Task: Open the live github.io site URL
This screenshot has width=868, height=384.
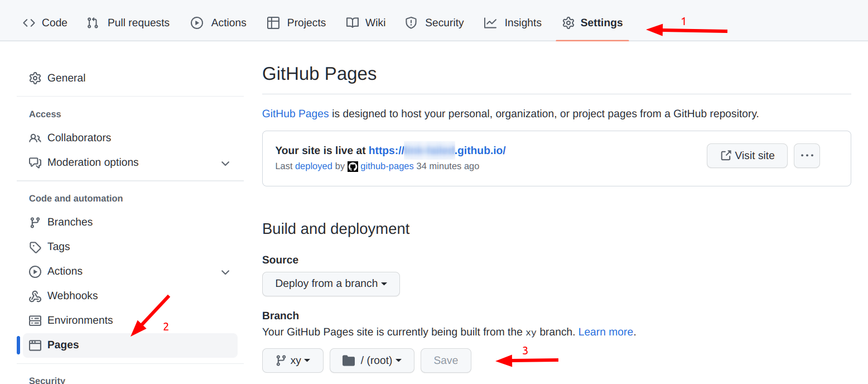Action: [437, 150]
